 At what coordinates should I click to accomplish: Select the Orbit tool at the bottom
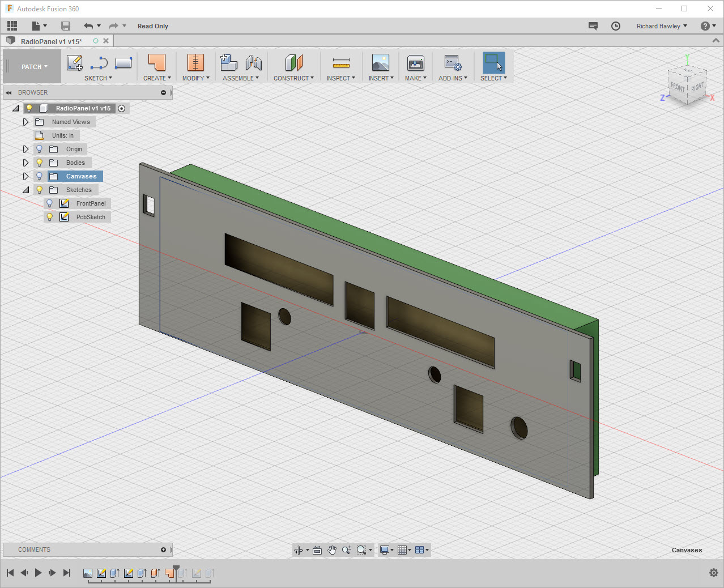pyautogui.click(x=299, y=549)
